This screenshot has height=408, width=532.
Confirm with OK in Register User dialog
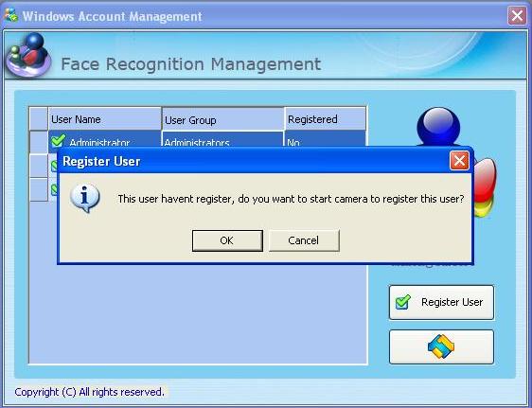pos(227,240)
